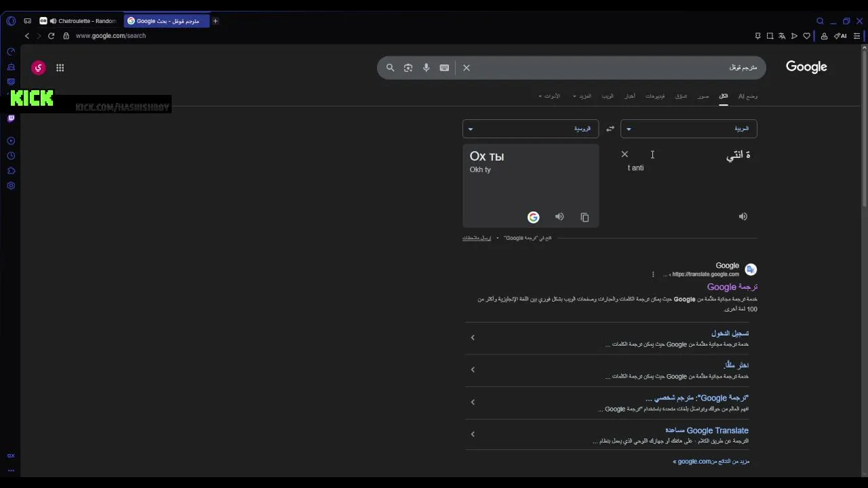Open more results from google.com link
868x488 pixels.
(711, 462)
